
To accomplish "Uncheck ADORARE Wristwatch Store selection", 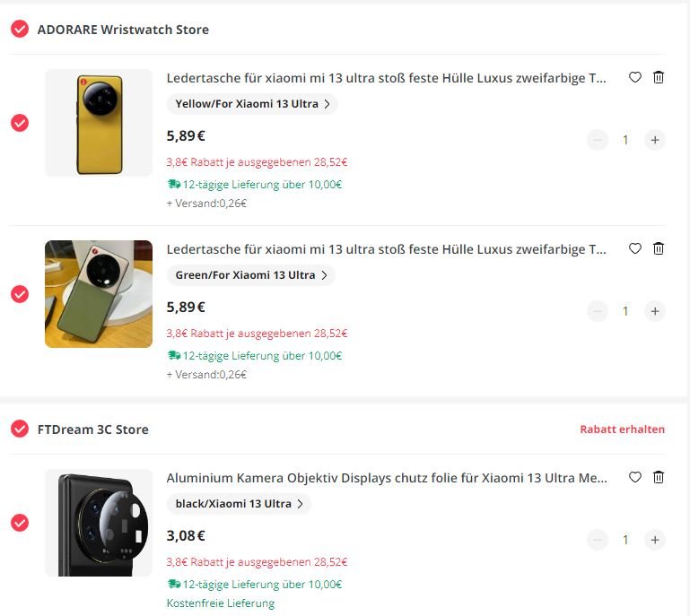I will [20, 29].
